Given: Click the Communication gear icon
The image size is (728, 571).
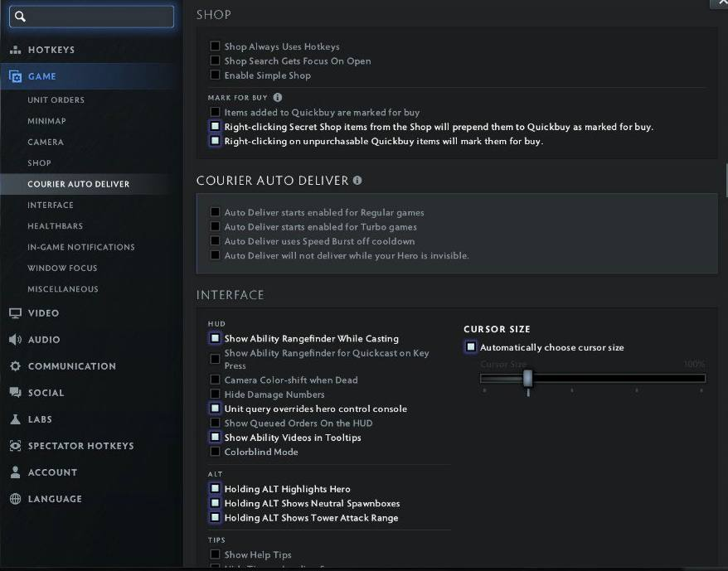Looking at the screenshot, I should (15, 366).
